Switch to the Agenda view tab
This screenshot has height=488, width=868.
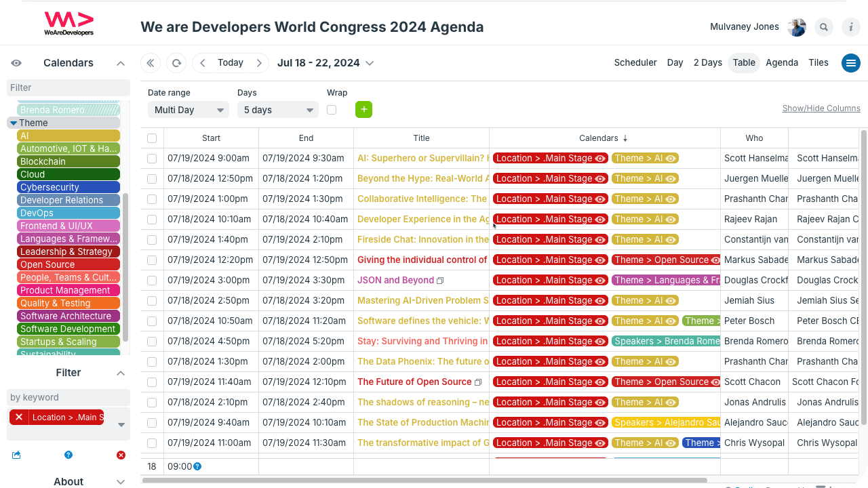[x=781, y=62]
